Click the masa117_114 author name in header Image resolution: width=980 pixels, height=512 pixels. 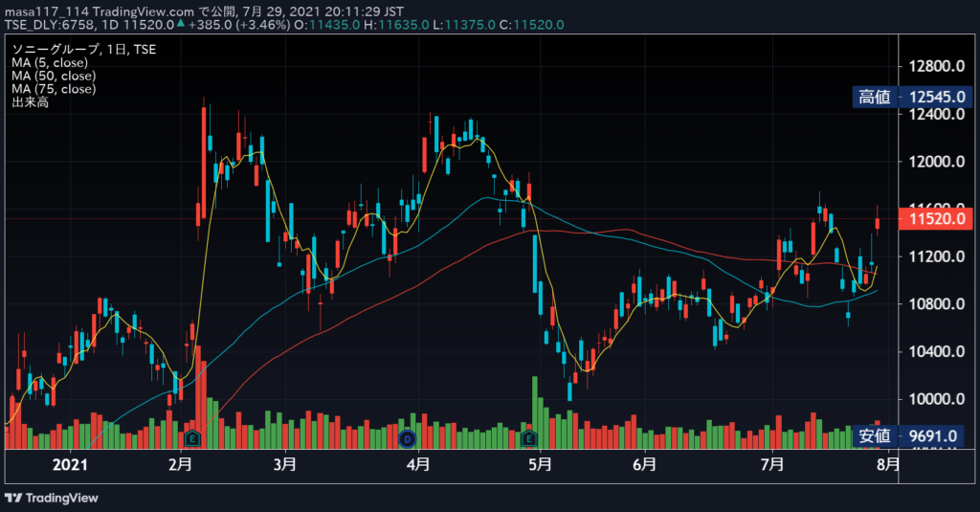47,11
